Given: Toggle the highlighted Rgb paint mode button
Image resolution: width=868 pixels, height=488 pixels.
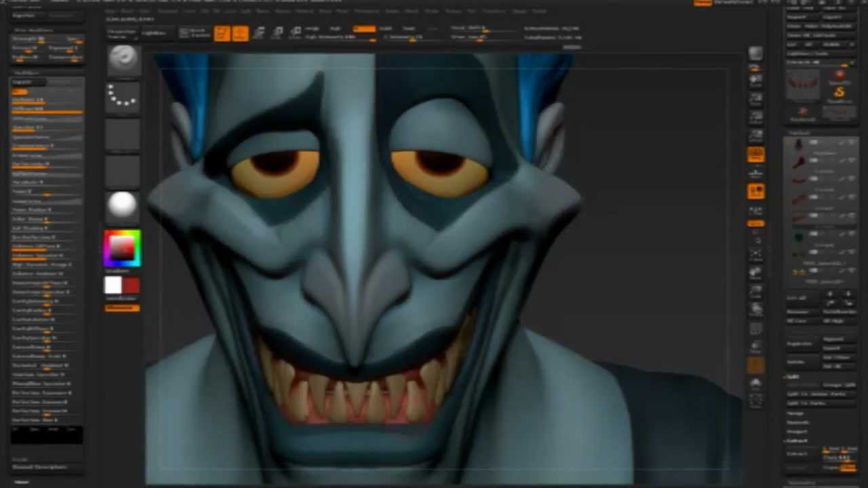Looking at the screenshot, I should [364, 28].
